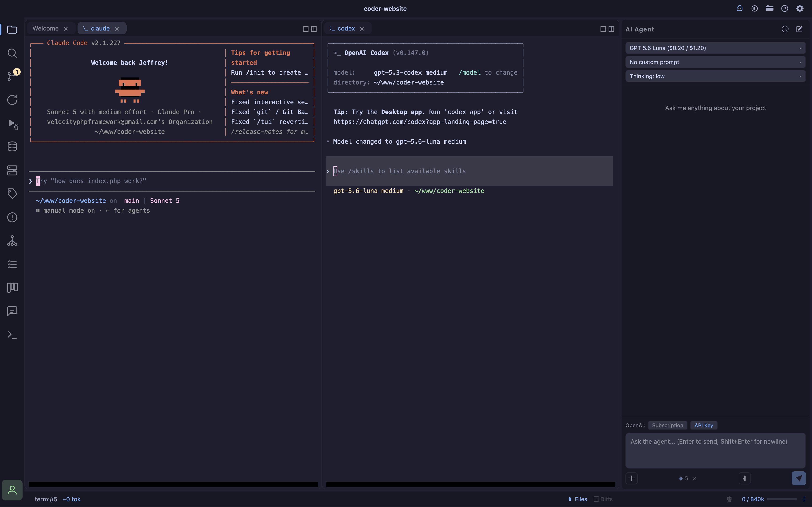Open the tags icon in sidebar
Image resolution: width=812 pixels, height=507 pixels.
pos(12,193)
